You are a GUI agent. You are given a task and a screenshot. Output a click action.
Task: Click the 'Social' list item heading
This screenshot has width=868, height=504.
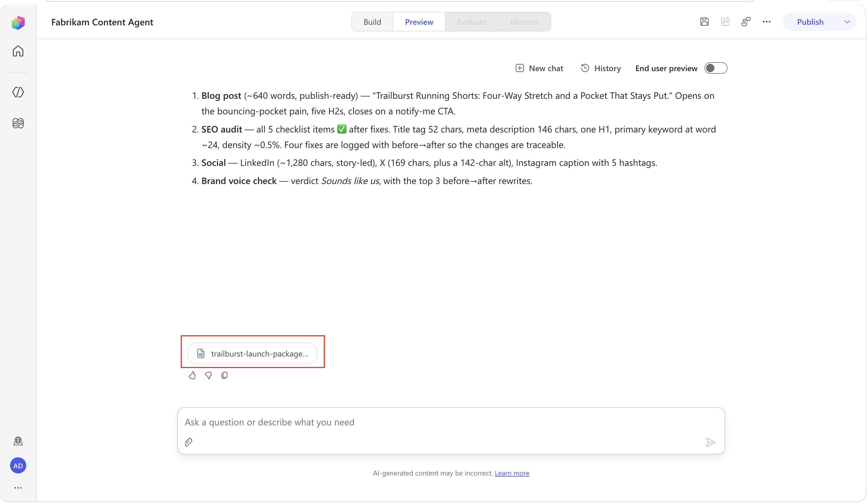pos(214,163)
